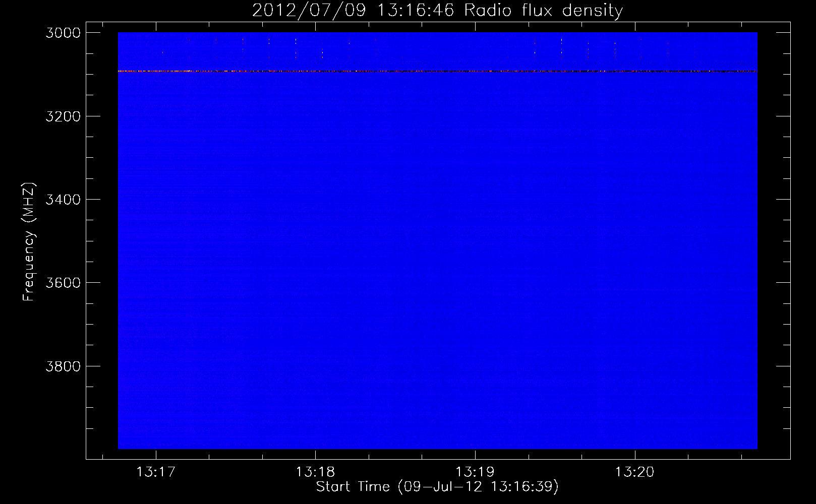Image resolution: width=816 pixels, height=504 pixels.
Task: Click the plot title '2012/07/09 13:16:46 Radio flux density'
Action: pyautogui.click(x=437, y=10)
